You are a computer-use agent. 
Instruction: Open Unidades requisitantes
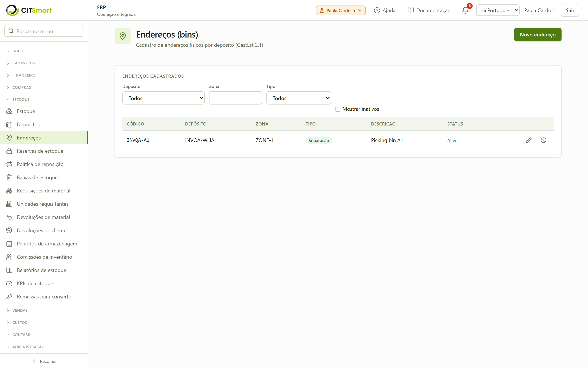(44, 204)
